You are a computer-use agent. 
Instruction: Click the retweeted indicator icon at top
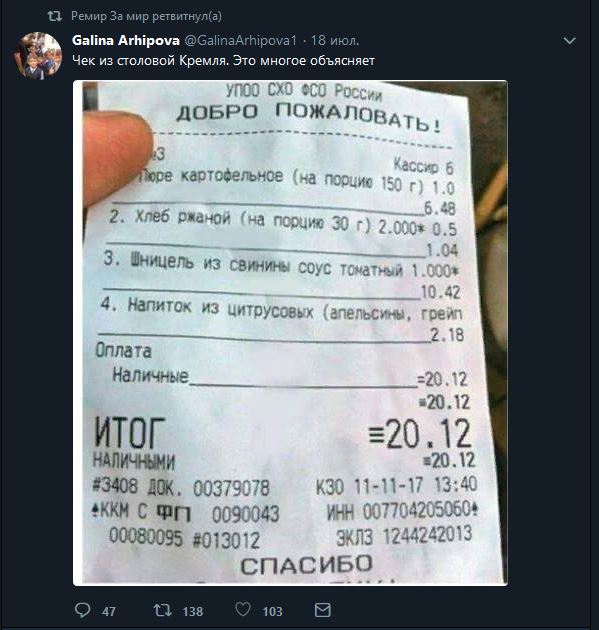tap(55, 16)
